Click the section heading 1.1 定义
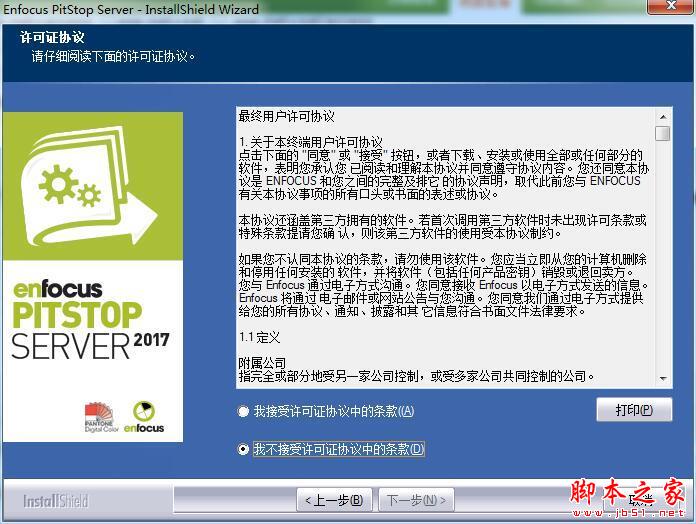The image size is (696, 524). (260, 338)
